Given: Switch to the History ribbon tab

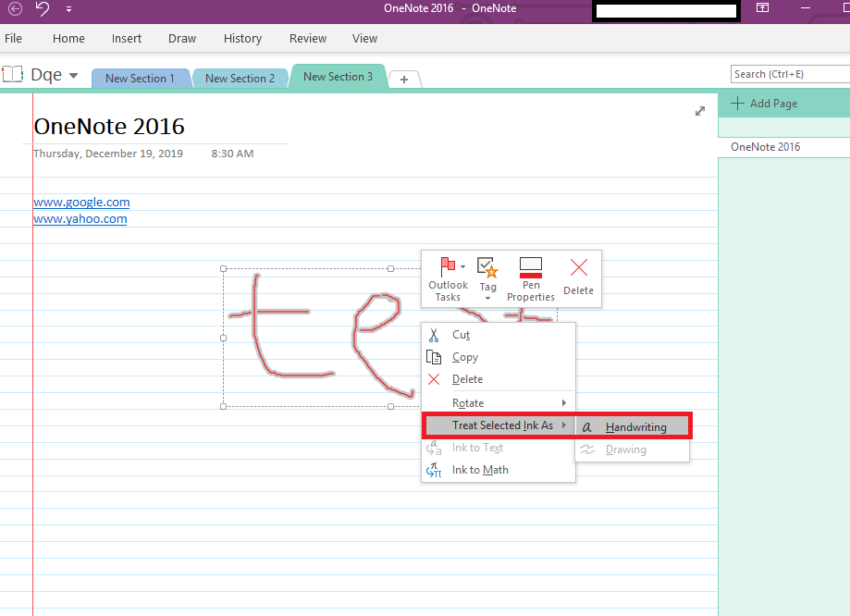Looking at the screenshot, I should click(x=243, y=39).
